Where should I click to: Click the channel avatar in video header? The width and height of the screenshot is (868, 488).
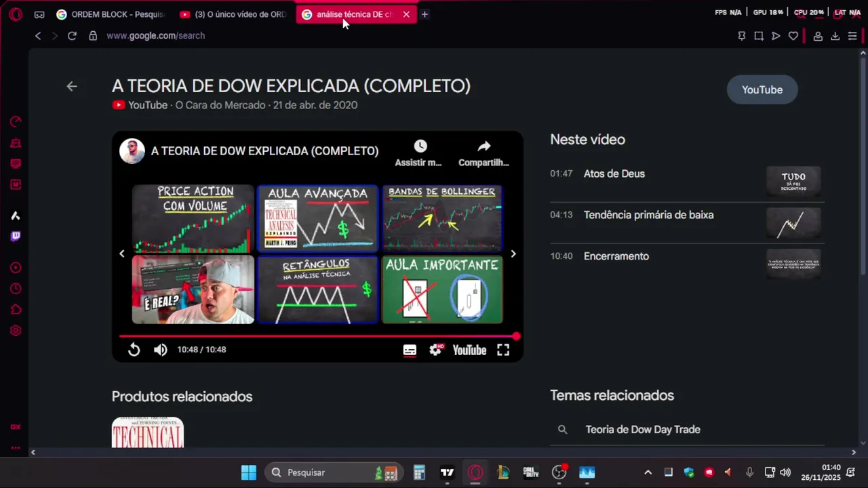pos(132,151)
